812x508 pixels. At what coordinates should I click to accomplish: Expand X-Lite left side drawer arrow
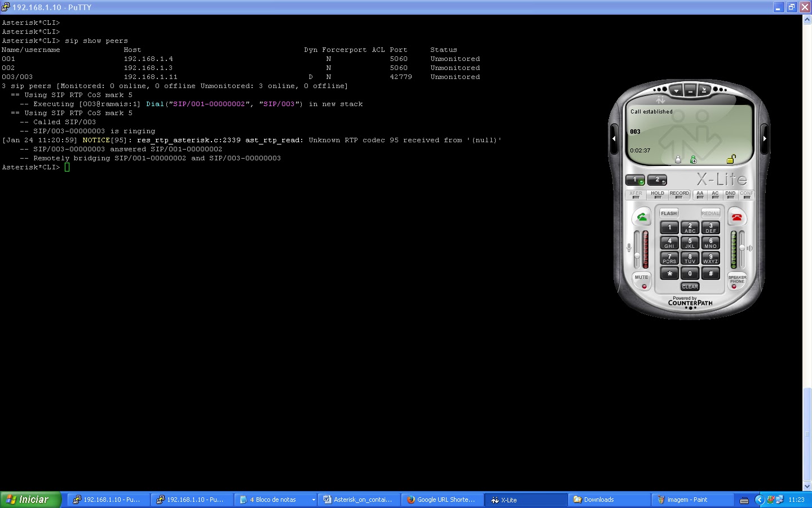[x=614, y=138]
